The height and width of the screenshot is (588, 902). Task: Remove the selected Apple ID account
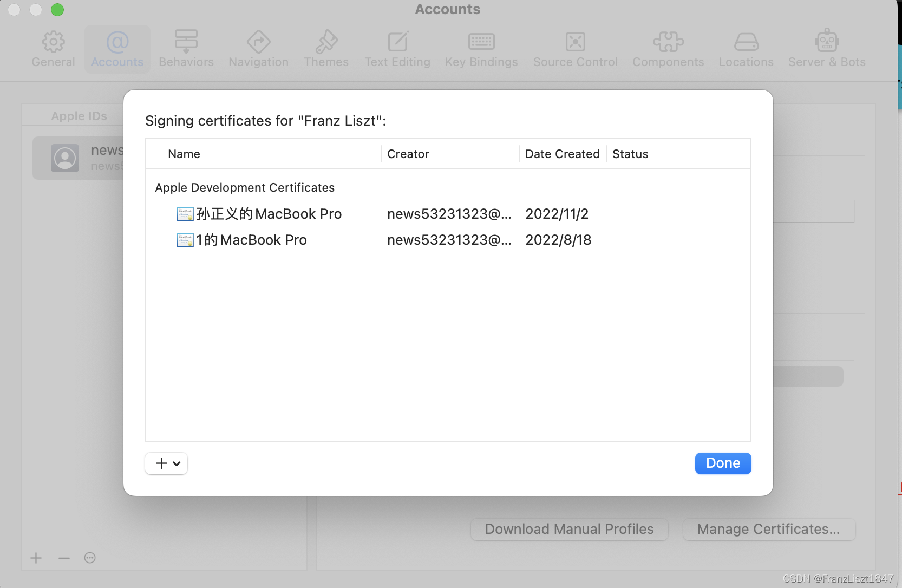point(64,558)
